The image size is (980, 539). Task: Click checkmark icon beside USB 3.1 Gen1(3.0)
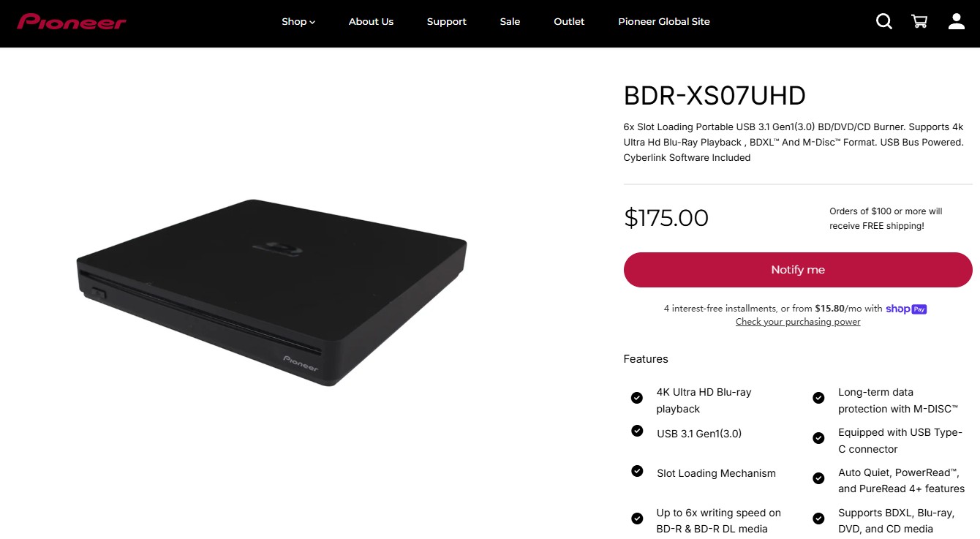[x=637, y=431]
